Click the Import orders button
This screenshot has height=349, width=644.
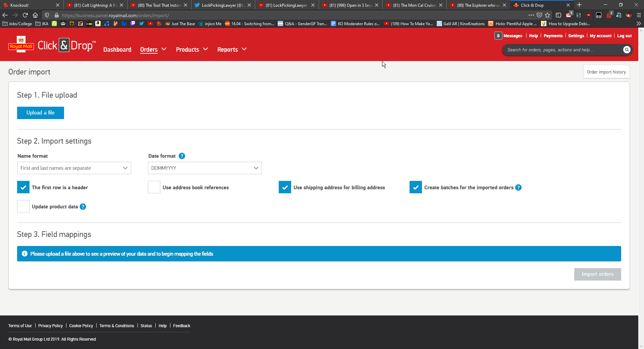tap(598, 274)
